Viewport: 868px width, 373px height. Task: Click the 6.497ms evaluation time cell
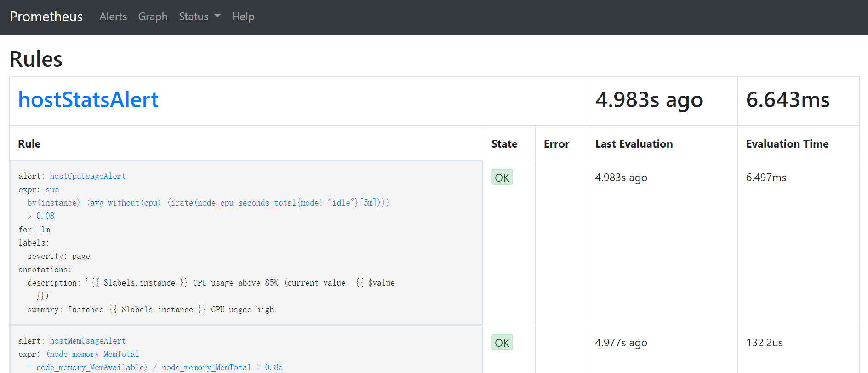(766, 178)
